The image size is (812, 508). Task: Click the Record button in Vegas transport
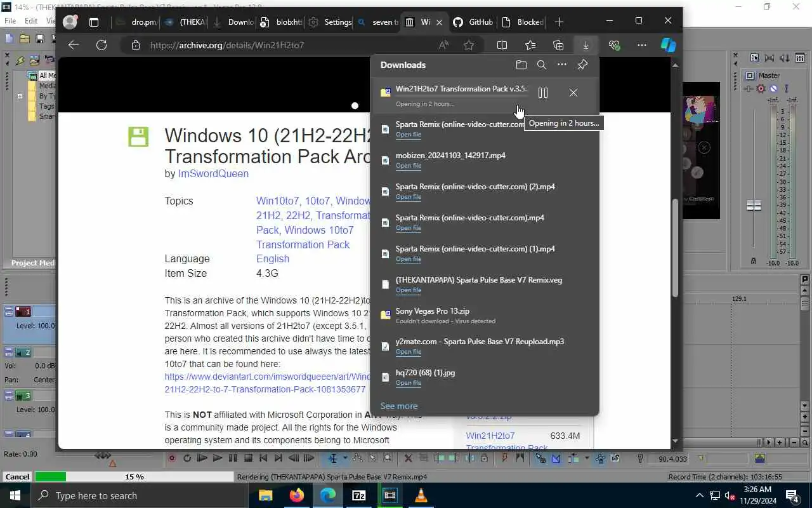tap(171, 458)
